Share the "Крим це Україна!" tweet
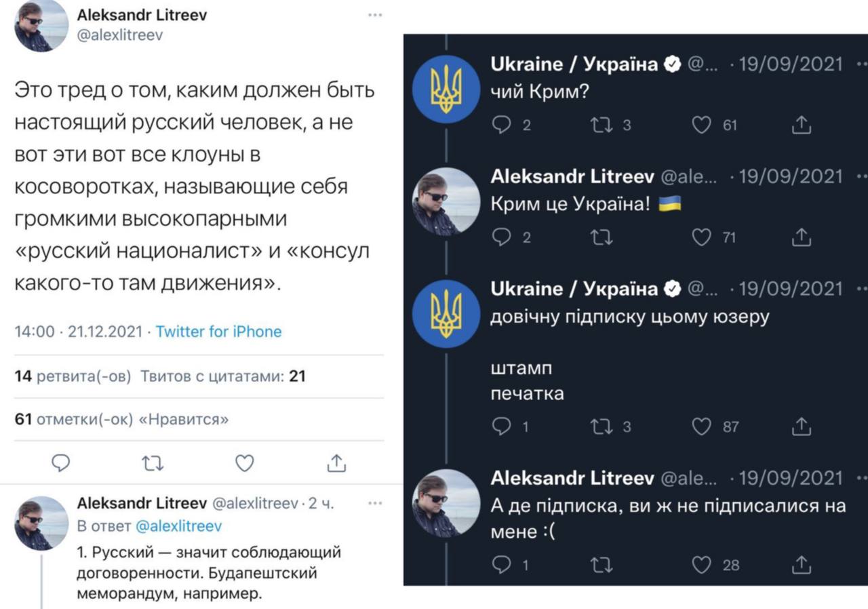868x609 pixels. coord(802,237)
